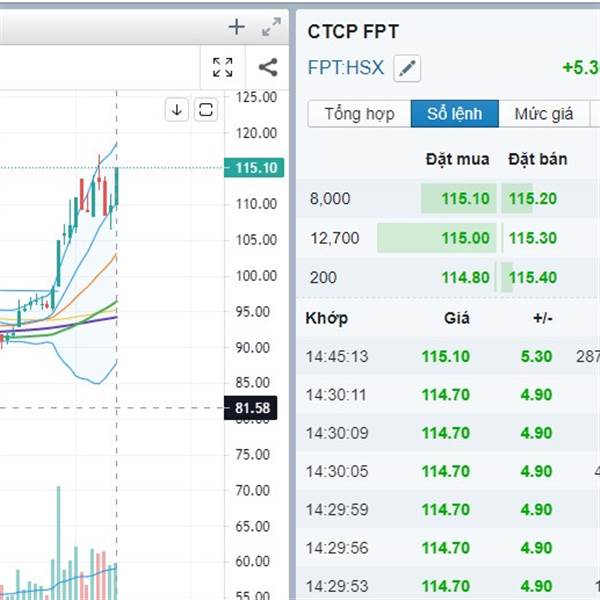
Task: Click the 81.58 crosshair price label
Action: click(x=251, y=408)
